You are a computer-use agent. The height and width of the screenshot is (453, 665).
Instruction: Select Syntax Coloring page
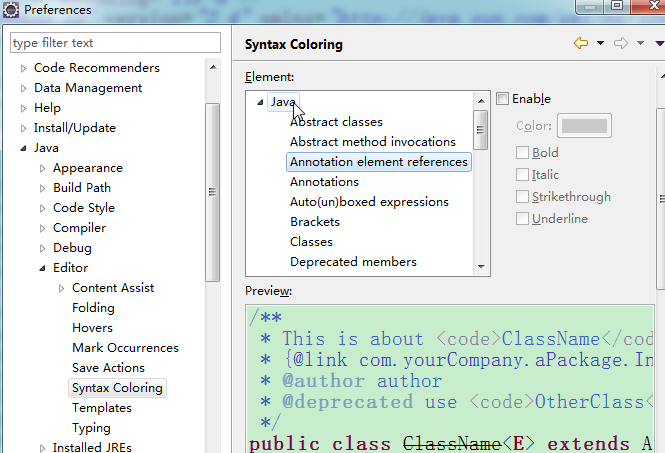click(117, 388)
